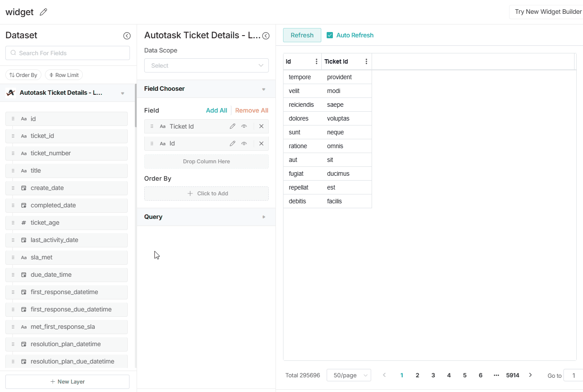Open the Id column three-dot menu

[316, 62]
